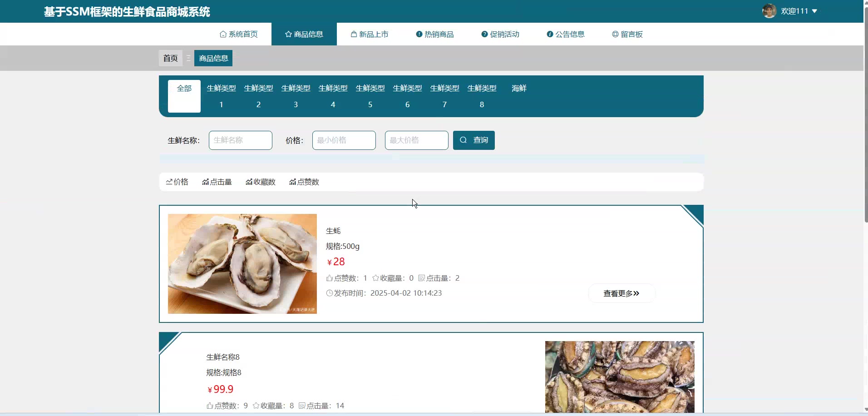Click the star 收藏量 icon on 生鲜名称8 card
The image size is (868, 416).
click(256, 406)
